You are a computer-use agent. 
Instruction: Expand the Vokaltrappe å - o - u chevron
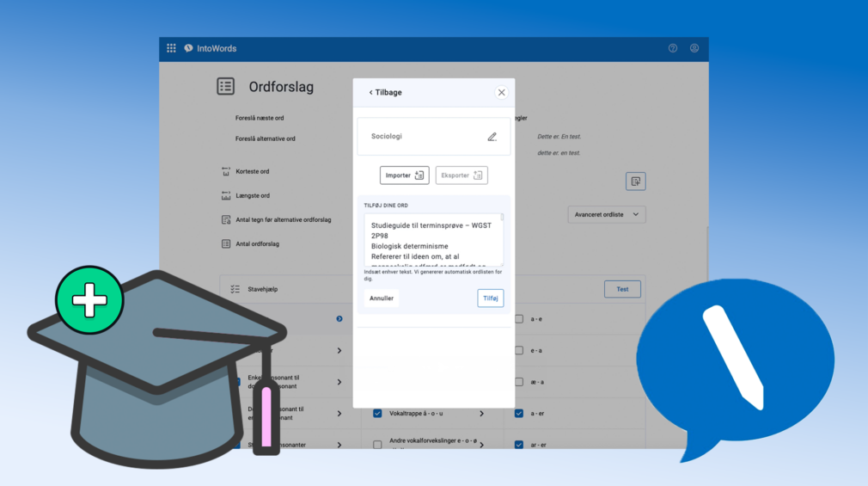[481, 414]
